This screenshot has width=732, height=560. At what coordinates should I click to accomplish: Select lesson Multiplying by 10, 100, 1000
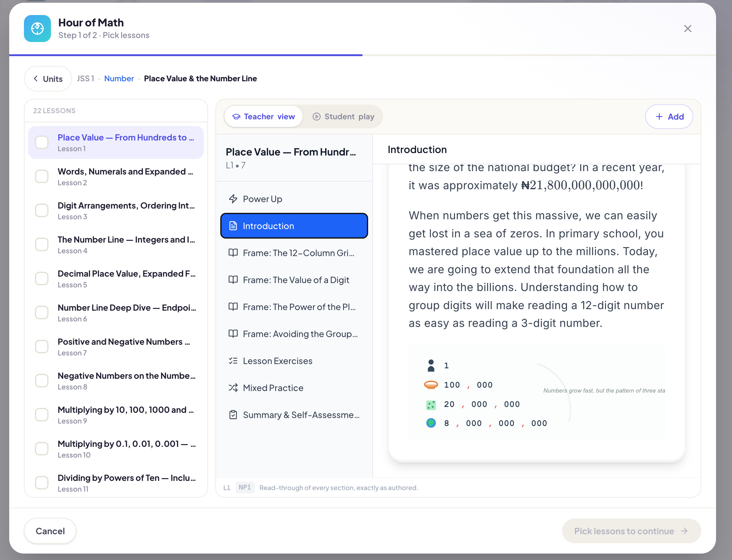pyautogui.click(x=116, y=414)
